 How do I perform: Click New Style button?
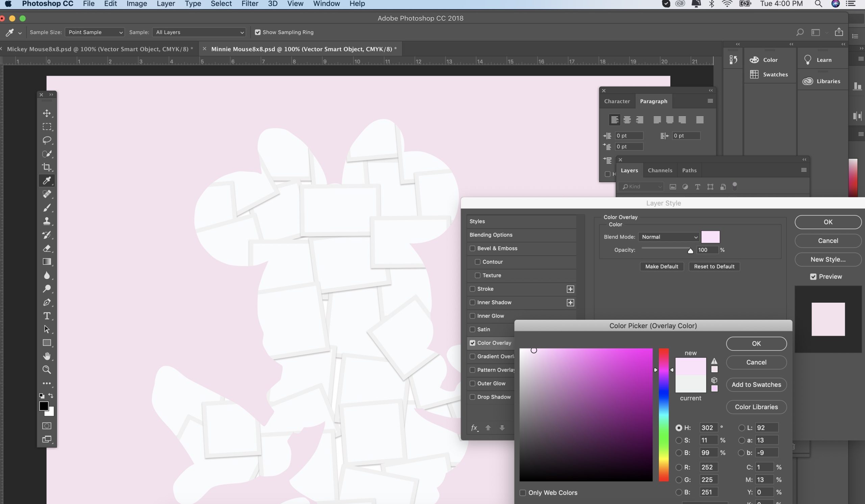click(x=828, y=259)
